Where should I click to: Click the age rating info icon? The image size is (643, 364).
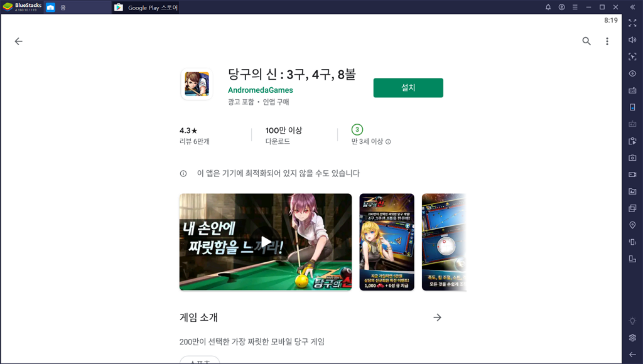pos(388,142)
